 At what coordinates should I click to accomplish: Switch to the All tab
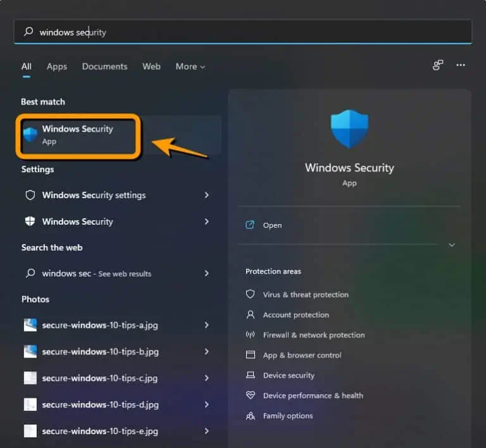click(27, 66)
